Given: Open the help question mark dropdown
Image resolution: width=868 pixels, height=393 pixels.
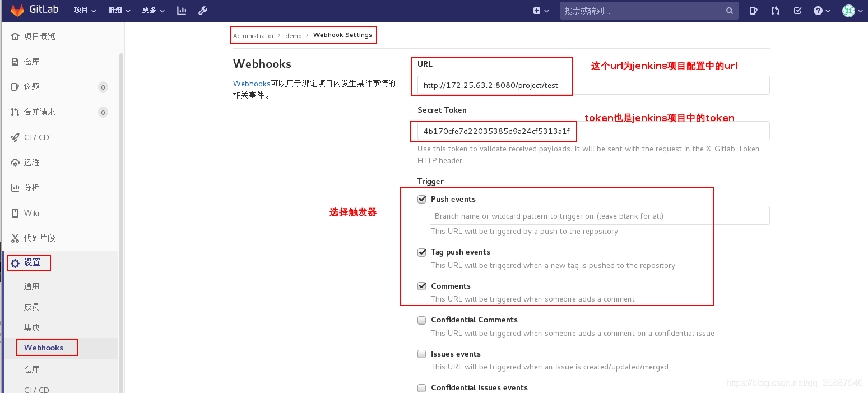Looking at the screenshot, I should 821,10.
